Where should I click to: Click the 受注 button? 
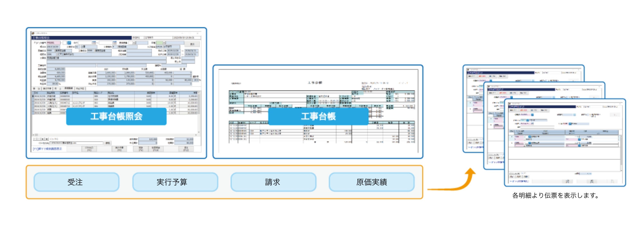[x=76, y=182]
